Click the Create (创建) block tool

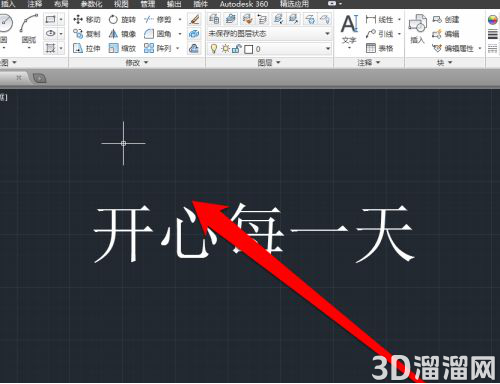click(x=446, y=19)
